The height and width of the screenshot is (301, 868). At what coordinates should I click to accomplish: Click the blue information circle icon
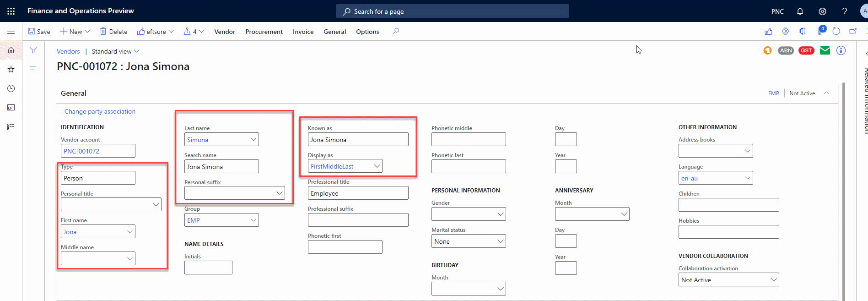[x=841, y=50]
